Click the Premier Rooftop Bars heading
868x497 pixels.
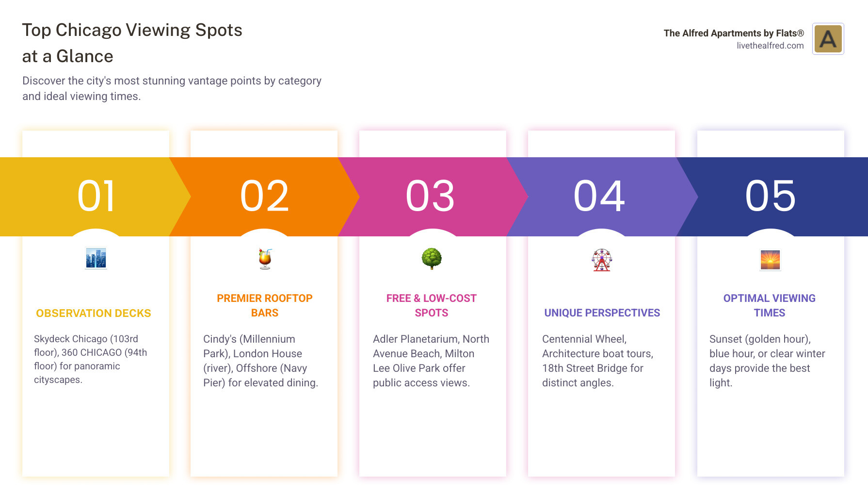[265, 305]
